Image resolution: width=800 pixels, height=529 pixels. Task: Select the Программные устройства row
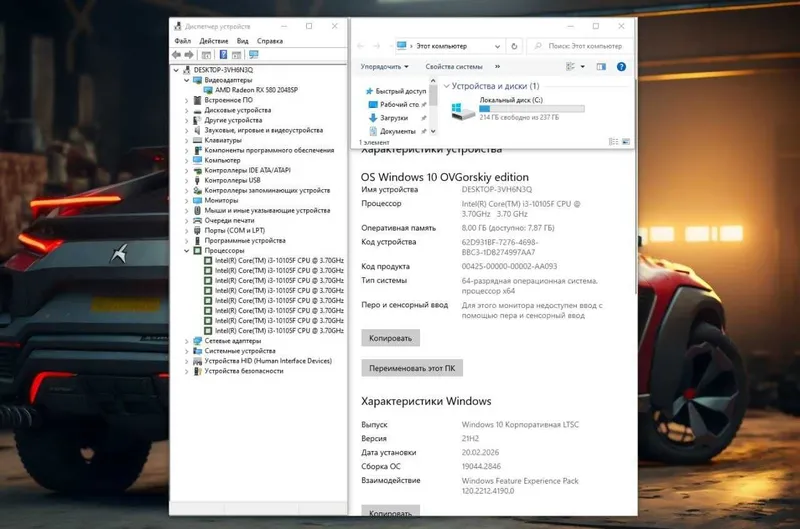pos(245,241)
